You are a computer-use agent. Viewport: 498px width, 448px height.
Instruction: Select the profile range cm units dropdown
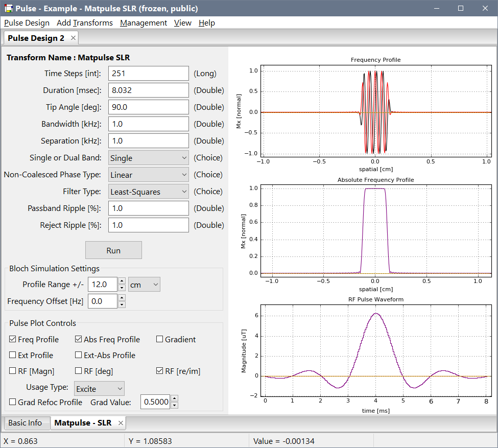144,285
